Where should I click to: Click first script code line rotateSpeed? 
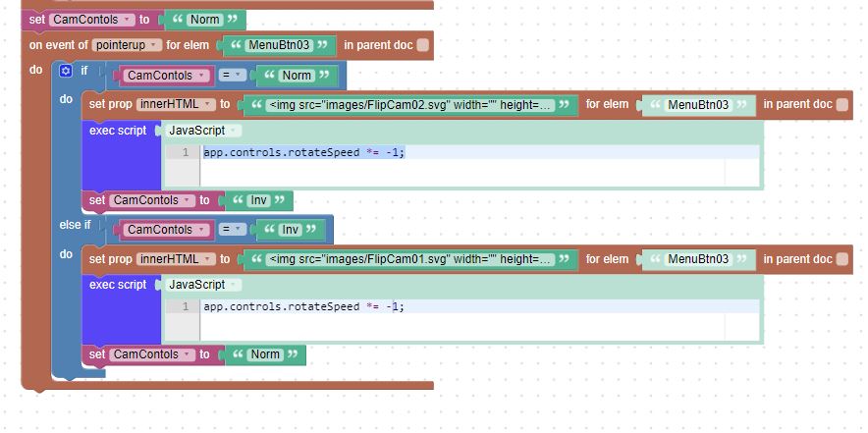point(304,152)
